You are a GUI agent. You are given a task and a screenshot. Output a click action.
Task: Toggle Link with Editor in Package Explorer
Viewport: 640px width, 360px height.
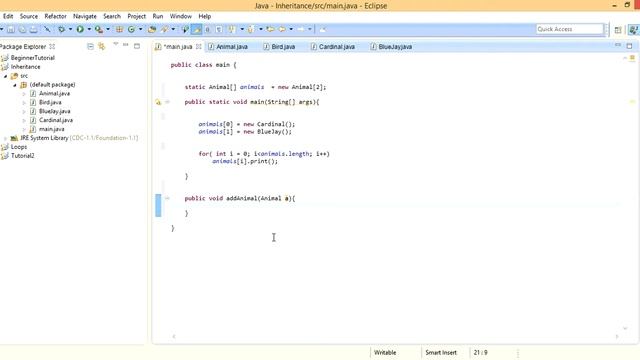click(x=102, y=47)
